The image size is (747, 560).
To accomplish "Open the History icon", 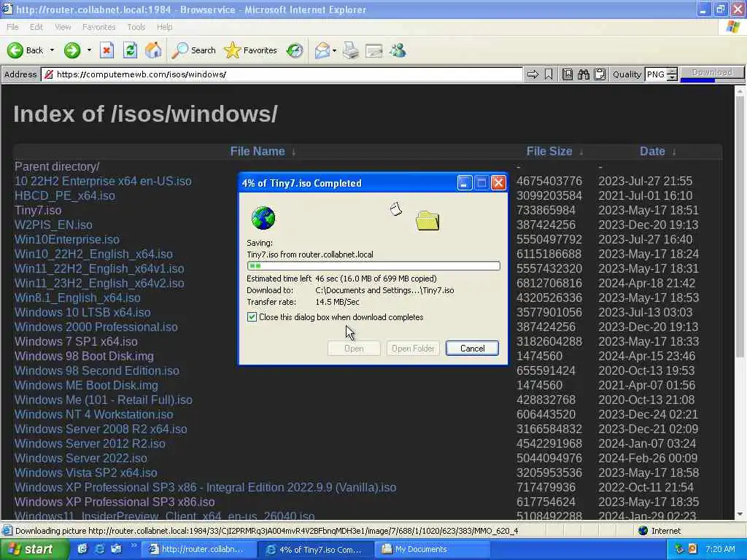I will [x=295, y=50].
